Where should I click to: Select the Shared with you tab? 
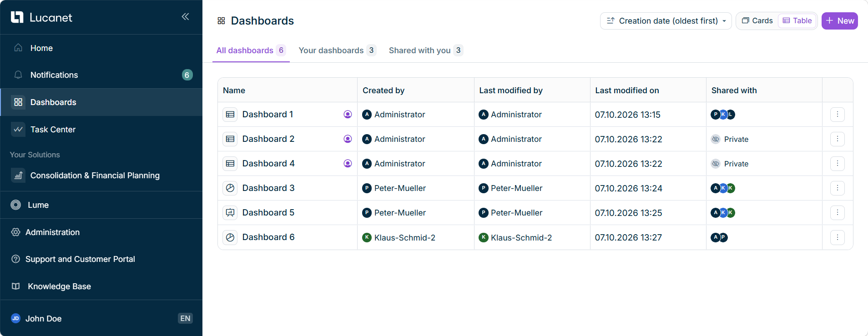tap(425, 50)
